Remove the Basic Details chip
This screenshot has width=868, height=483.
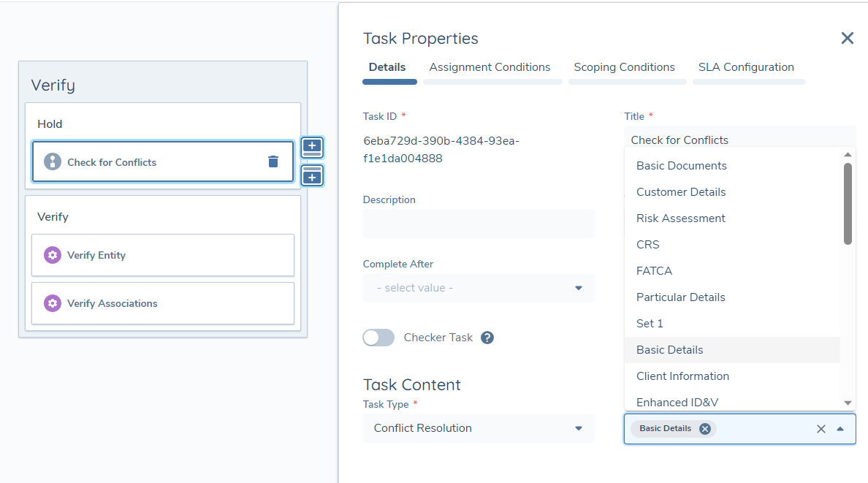(704, 429)
